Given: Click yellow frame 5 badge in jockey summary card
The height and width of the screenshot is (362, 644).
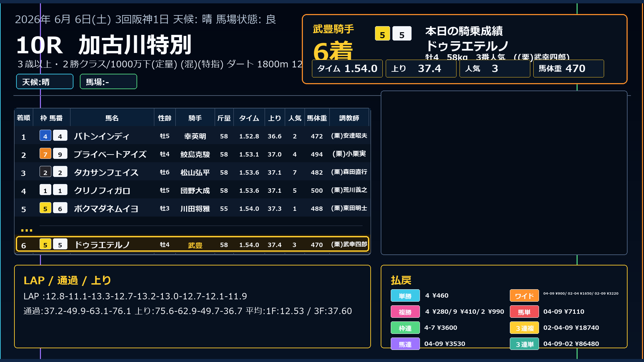Looking at the screenshot, I should point(382,34).
